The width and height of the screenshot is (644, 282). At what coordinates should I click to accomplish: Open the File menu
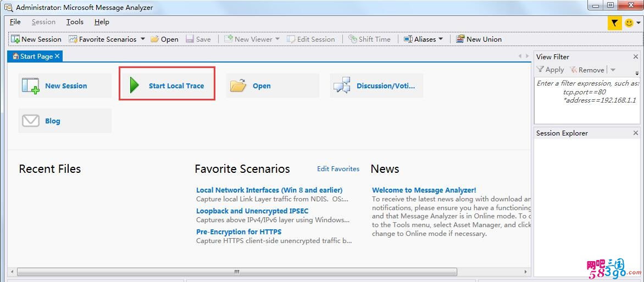15,22
